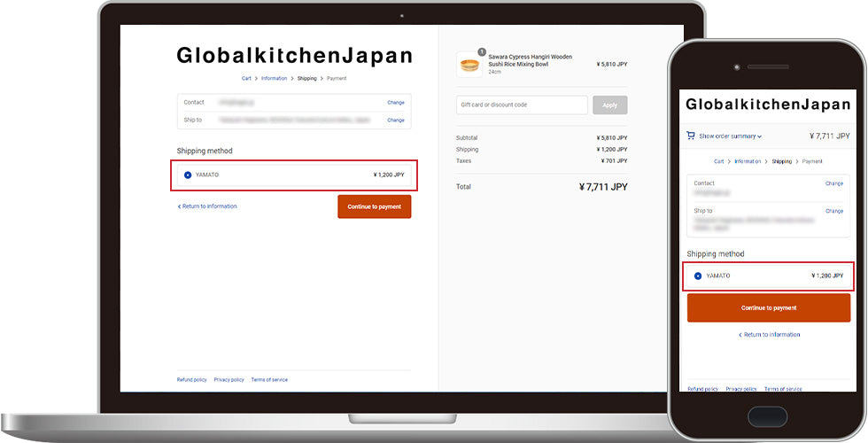Click Apply discount code button
This screenshot has width=868, height=443.
(x=609, y=105)
